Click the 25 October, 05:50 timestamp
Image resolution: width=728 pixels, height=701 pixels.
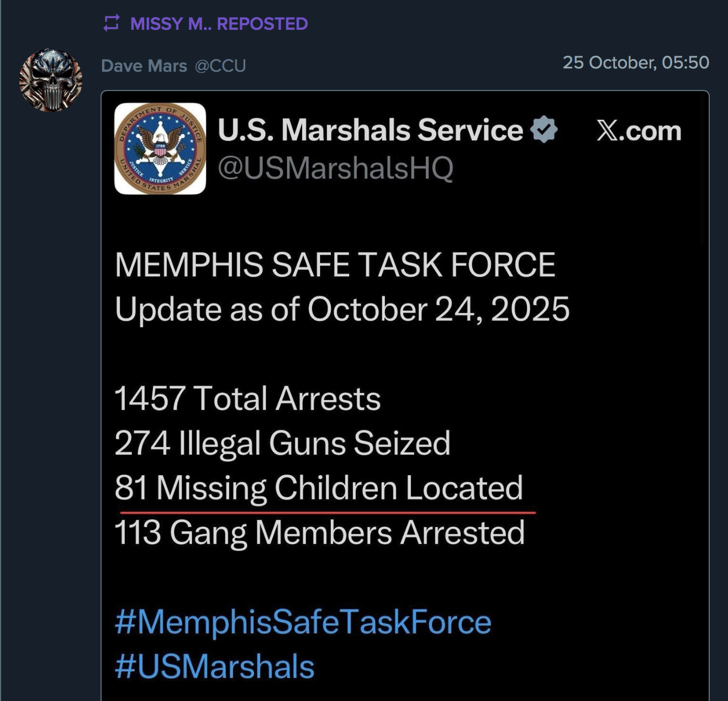coord(635,62)
